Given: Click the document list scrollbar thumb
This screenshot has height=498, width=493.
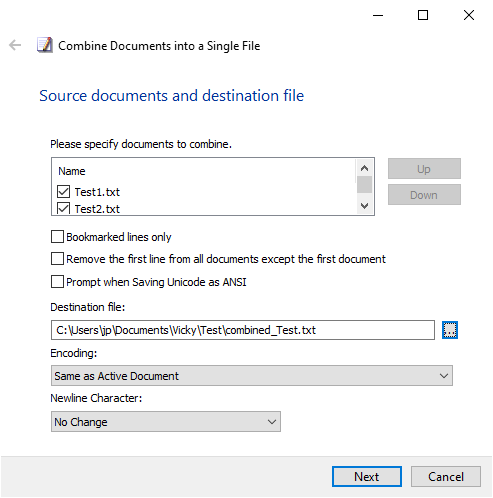Looking at the screenshot, I should point(364,185).
